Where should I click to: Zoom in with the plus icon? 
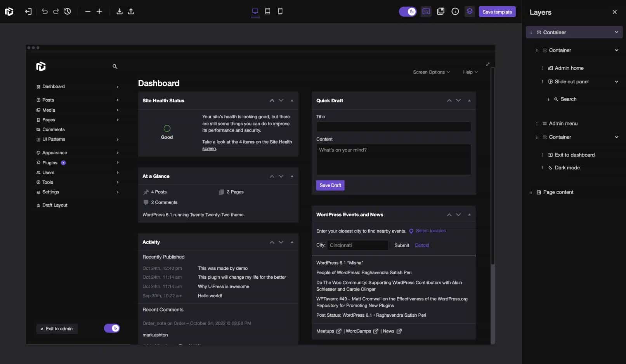point(99,12)
